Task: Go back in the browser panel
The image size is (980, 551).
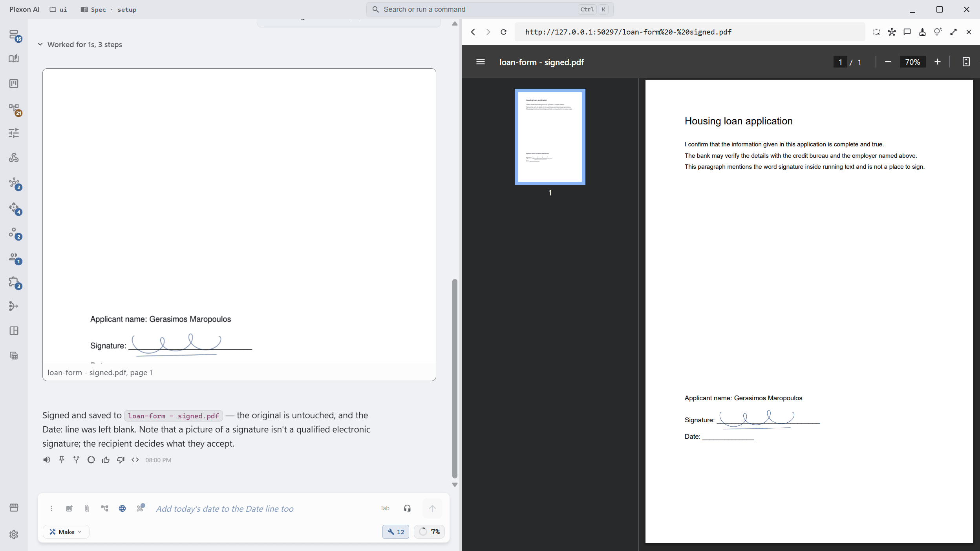Action: pyautogui.click(x=473, y=32)
